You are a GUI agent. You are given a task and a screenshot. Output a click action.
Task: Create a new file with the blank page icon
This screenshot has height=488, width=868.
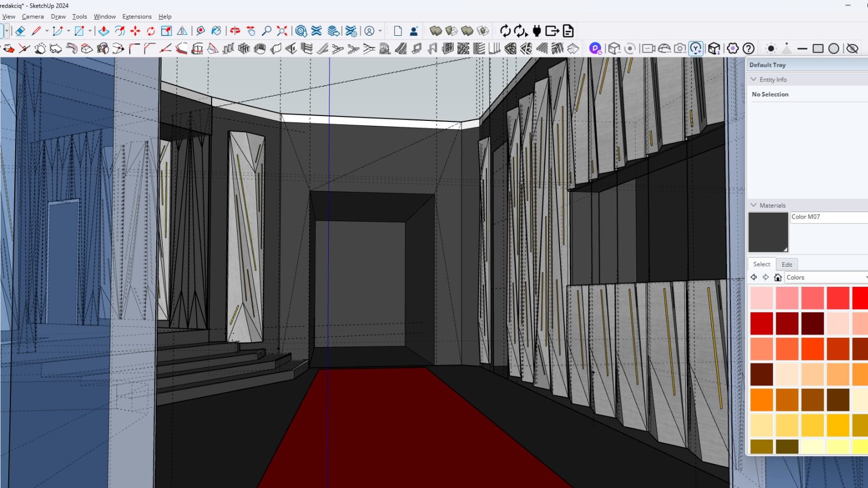coord(398,31)
